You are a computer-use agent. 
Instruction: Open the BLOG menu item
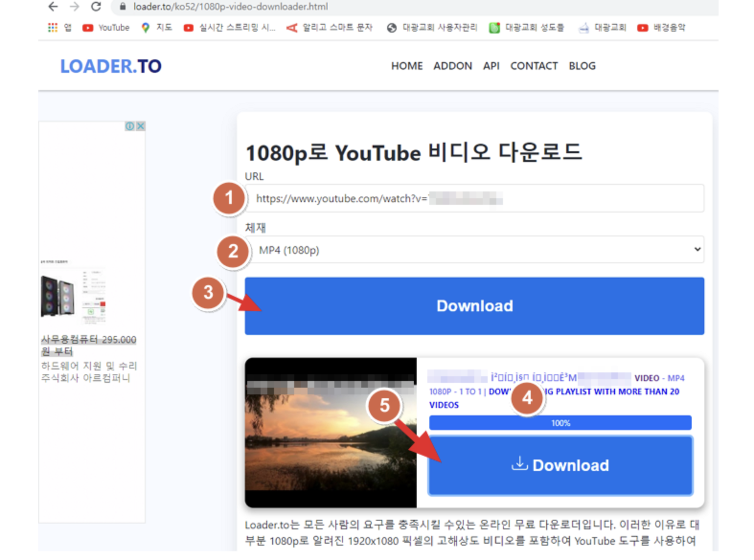582,66
